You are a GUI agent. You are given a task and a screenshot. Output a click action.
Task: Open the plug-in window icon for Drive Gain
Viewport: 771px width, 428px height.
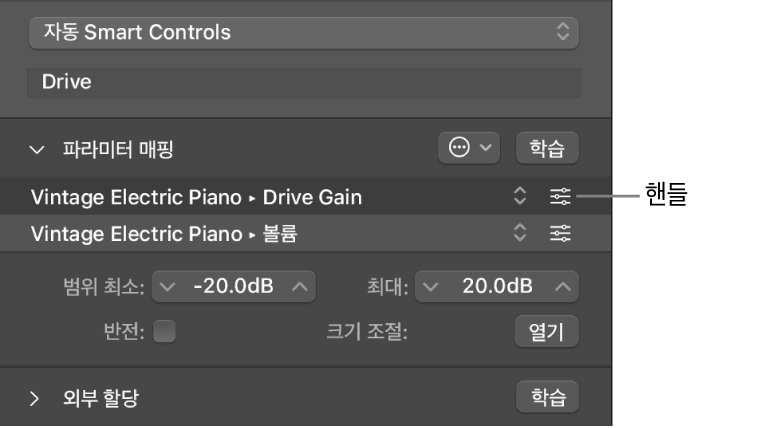[x=561, y=197]
